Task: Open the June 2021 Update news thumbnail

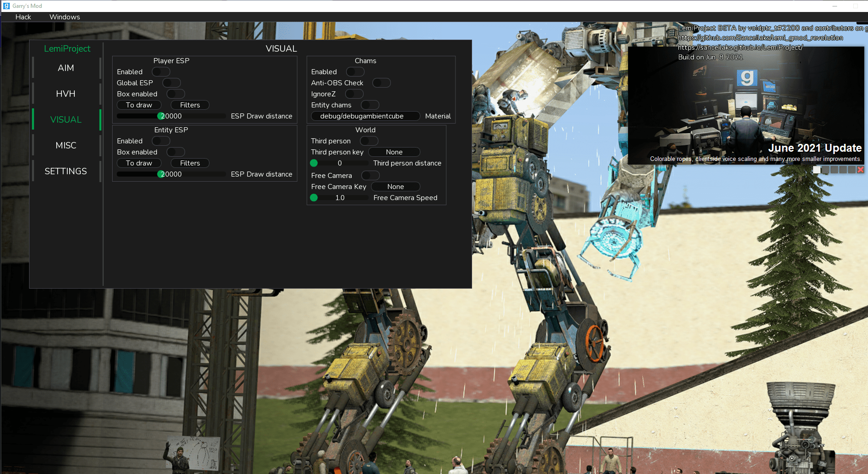Action: (746, 105)
